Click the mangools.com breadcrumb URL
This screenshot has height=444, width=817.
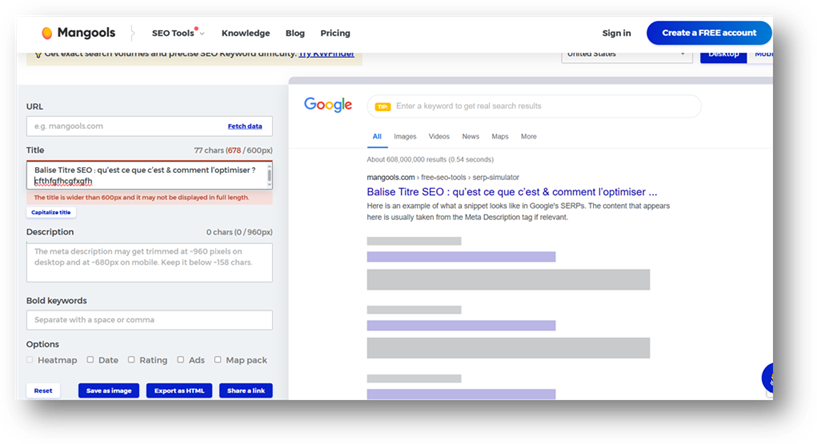[x=443, y=177]
